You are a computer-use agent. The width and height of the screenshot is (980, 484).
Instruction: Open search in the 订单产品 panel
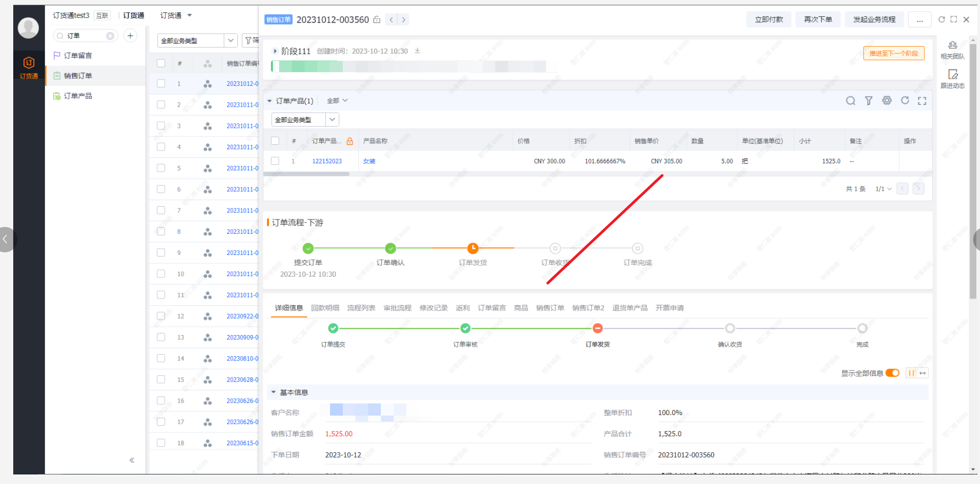[x=851, y=100]
